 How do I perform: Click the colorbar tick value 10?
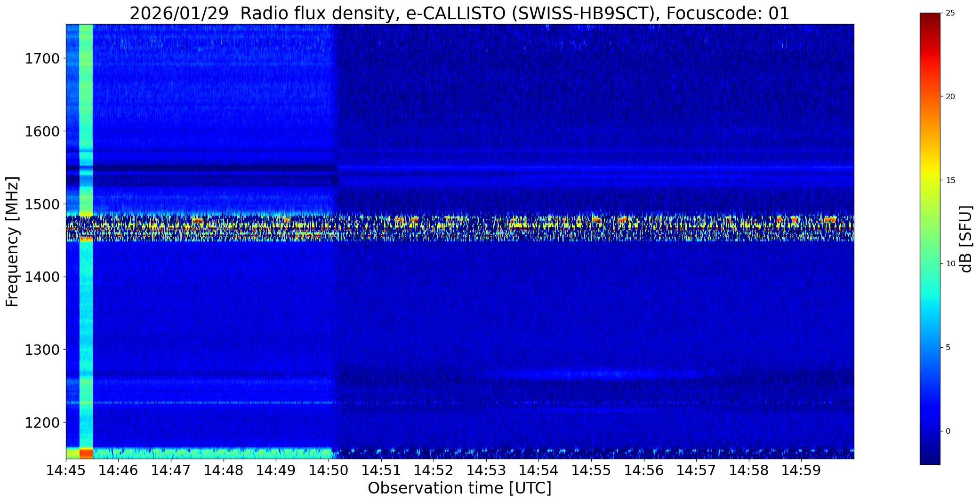(x=950, y=263)
